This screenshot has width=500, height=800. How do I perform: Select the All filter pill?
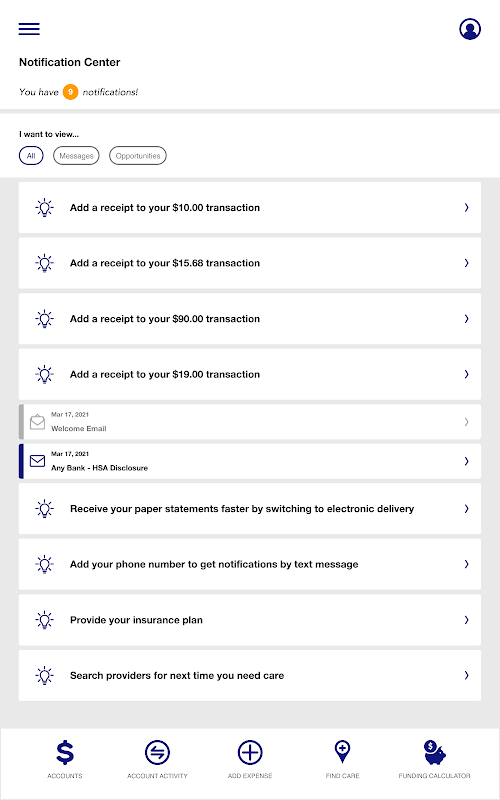31,156
